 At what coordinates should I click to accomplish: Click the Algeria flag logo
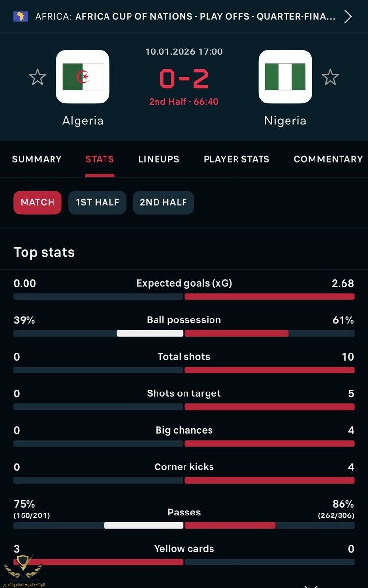tap(82, 77)
